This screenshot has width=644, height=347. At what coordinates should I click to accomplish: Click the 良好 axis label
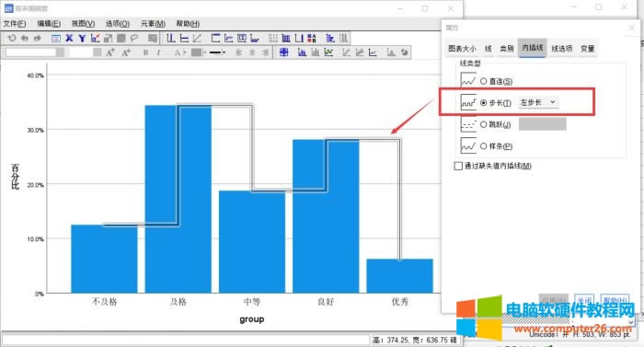[x=326, y=302]
